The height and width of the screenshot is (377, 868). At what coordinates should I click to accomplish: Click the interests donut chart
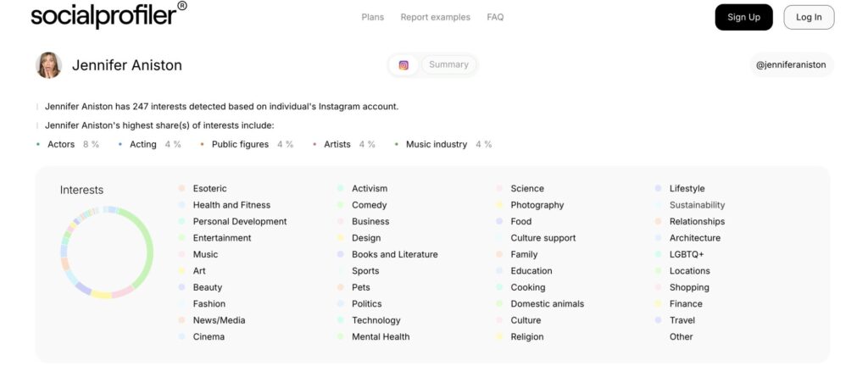107,252
